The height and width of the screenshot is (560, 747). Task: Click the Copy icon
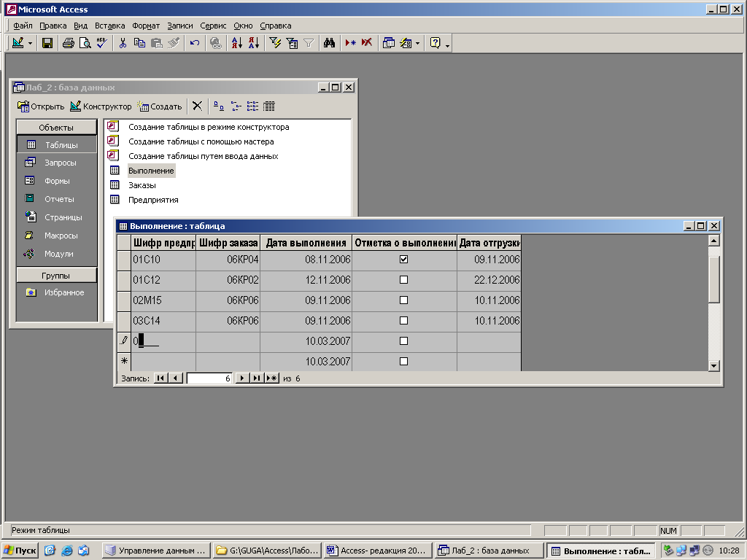[139, 43]
